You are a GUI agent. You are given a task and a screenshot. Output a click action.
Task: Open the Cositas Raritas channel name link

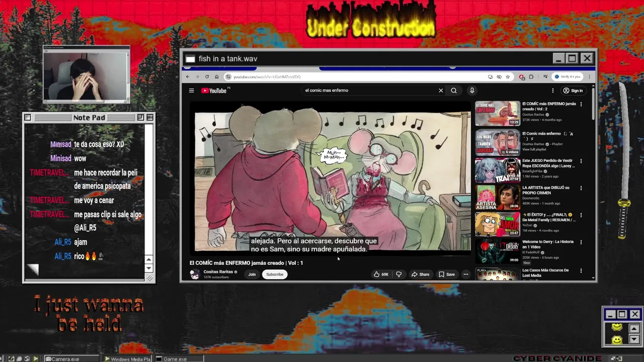click(218, 272)
